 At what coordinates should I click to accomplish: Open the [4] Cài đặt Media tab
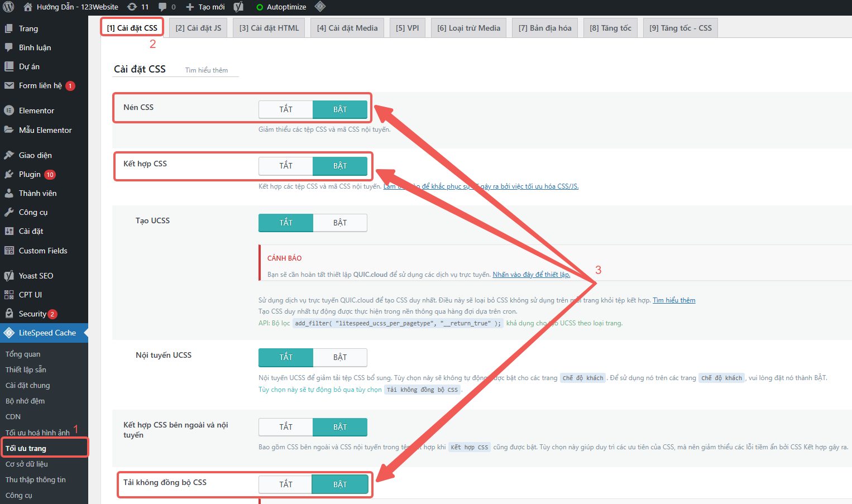tap(347, 28)
